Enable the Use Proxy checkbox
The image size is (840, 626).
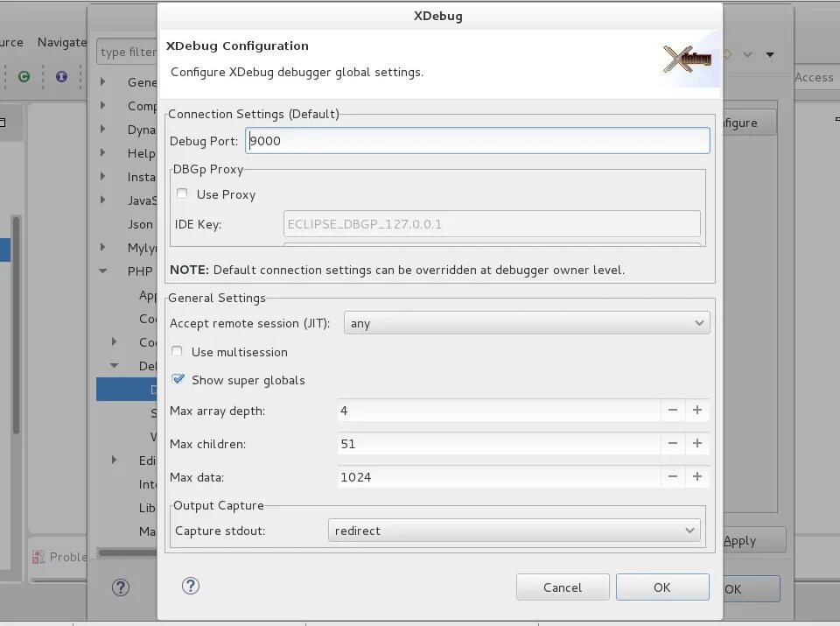[x=182, y=194]
